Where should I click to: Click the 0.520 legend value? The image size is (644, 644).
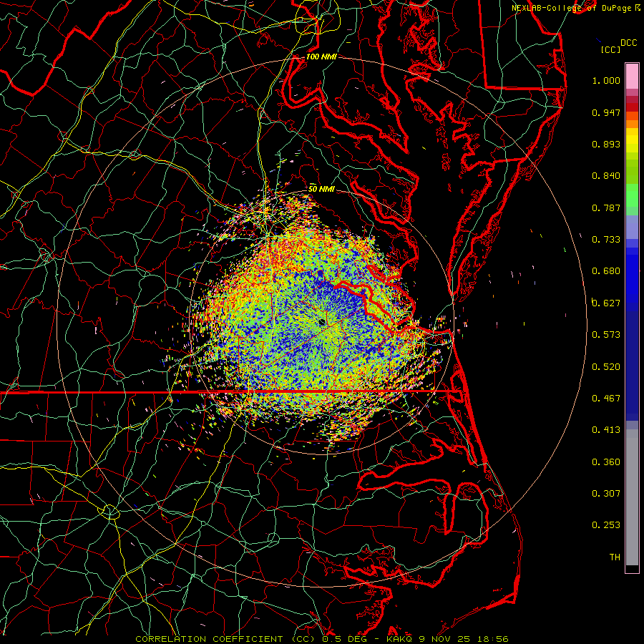coord(606,367)
